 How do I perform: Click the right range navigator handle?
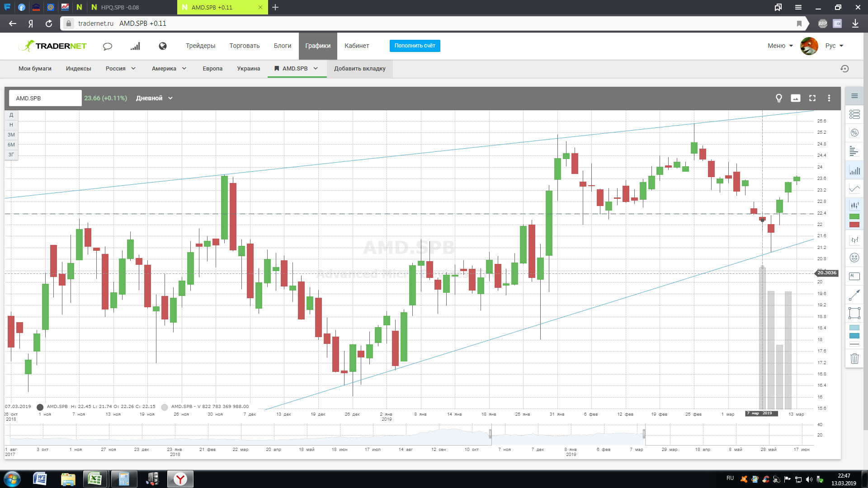pos(644,434)
